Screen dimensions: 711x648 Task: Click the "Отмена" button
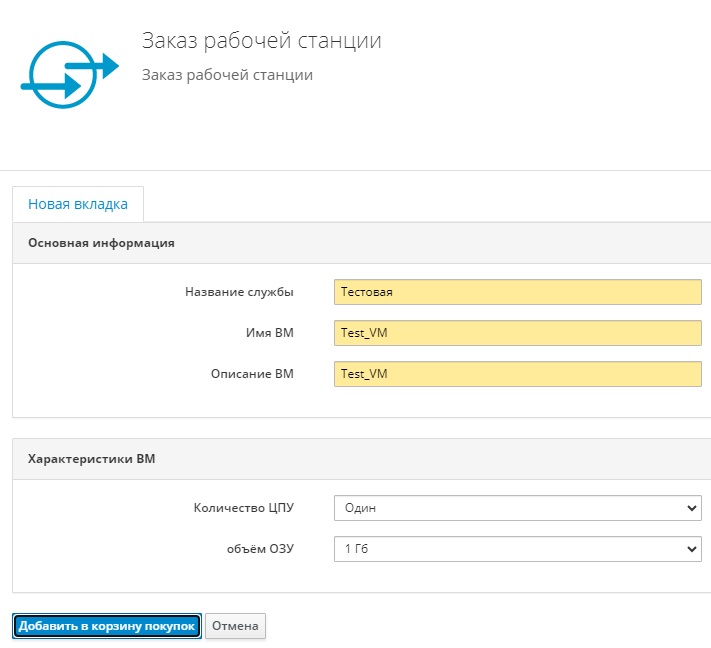[235, 626]
